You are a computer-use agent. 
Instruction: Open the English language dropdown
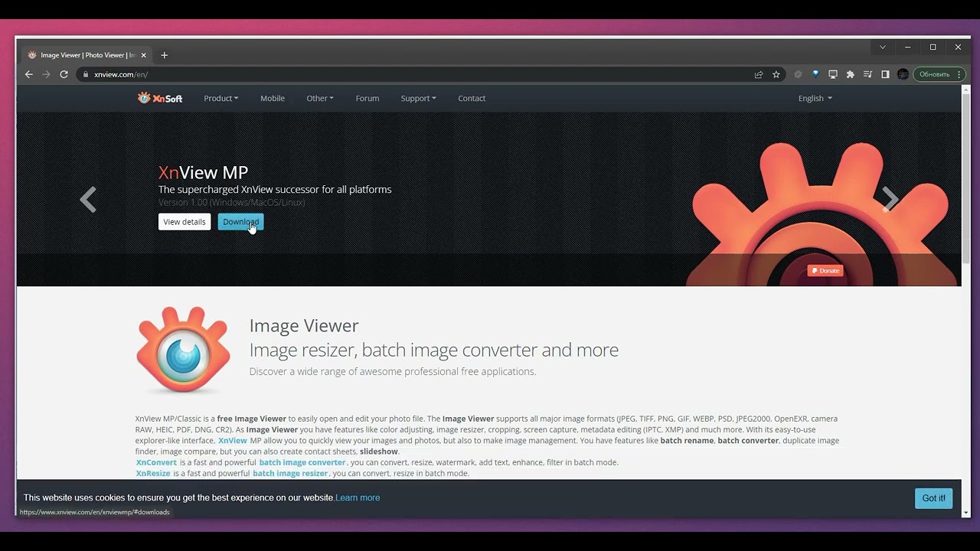coord(815,98)
